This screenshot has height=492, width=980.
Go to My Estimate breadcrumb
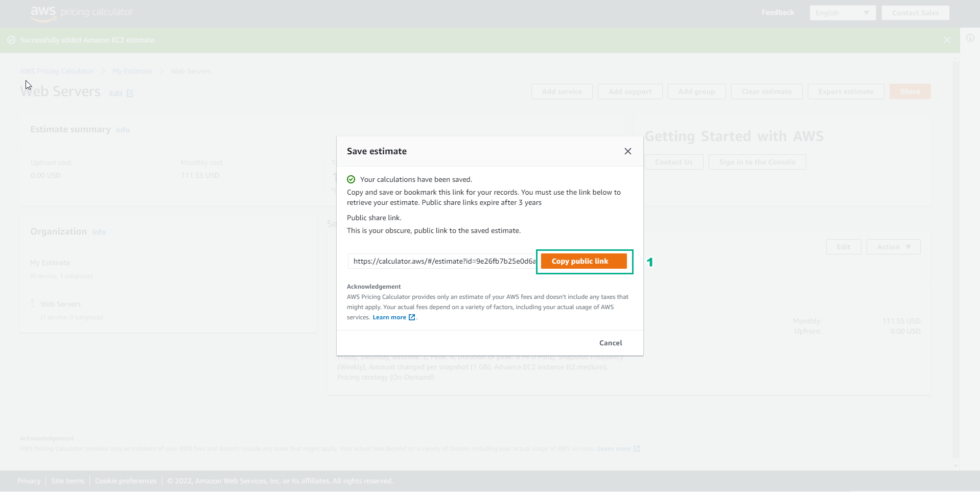[132, 71]
